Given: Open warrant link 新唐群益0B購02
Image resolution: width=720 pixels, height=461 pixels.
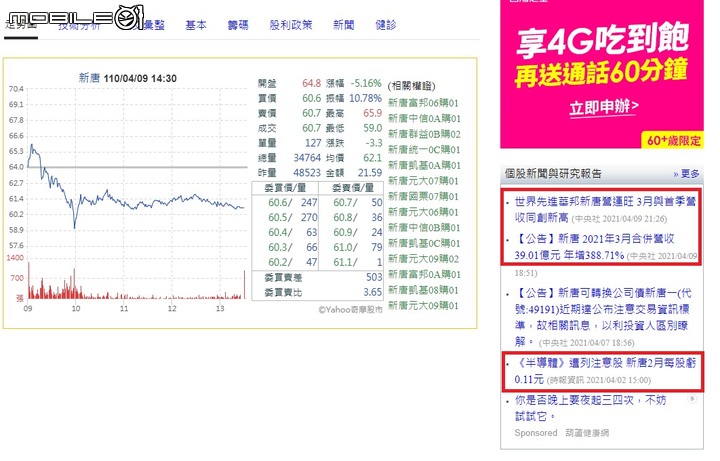Looking at the screenshot, I should click(424, 134).
